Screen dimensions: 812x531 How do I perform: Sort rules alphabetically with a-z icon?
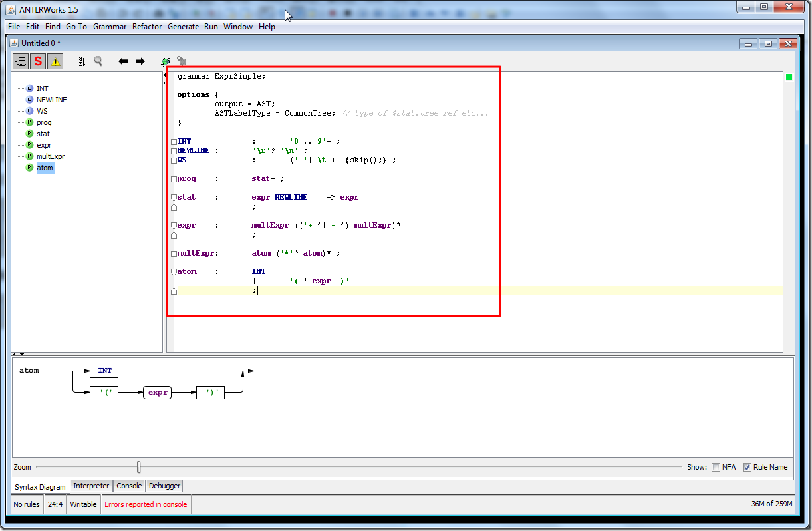pyautogui.click(x=82, y=61)
